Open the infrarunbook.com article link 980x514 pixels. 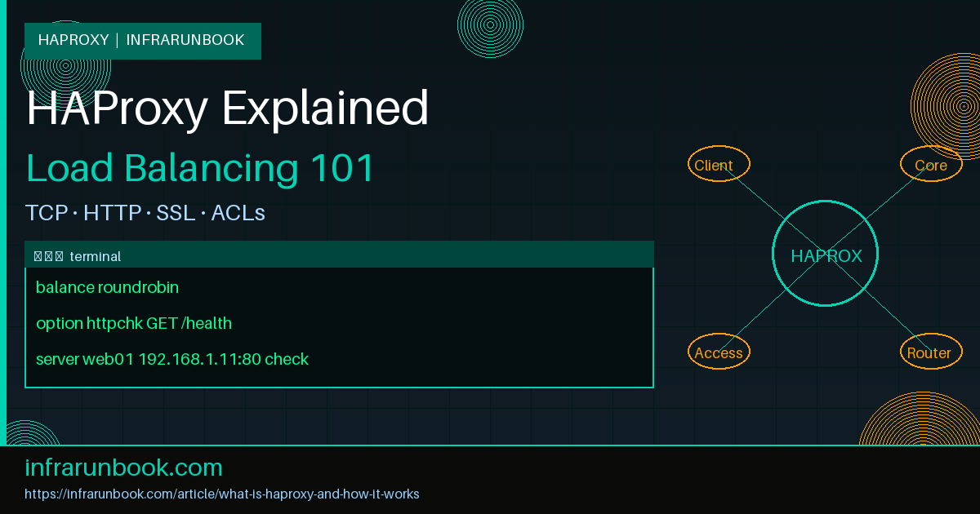click(223, 494)
